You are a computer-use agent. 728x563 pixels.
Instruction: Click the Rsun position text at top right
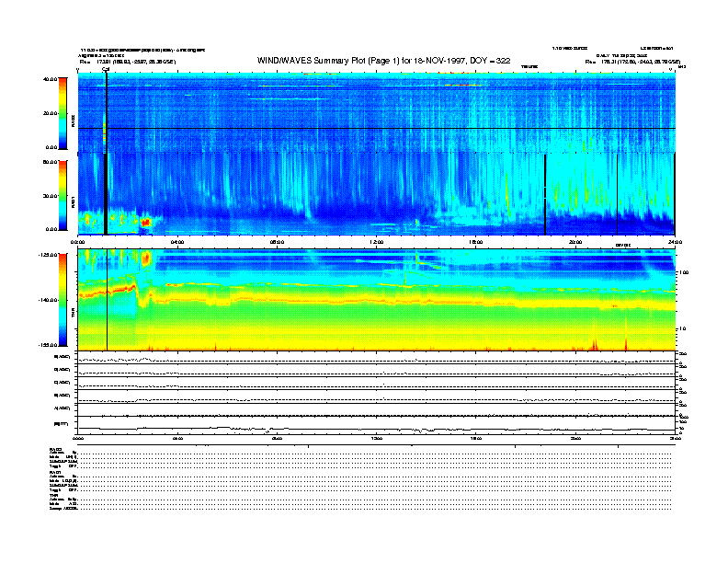tap(632, 62)
